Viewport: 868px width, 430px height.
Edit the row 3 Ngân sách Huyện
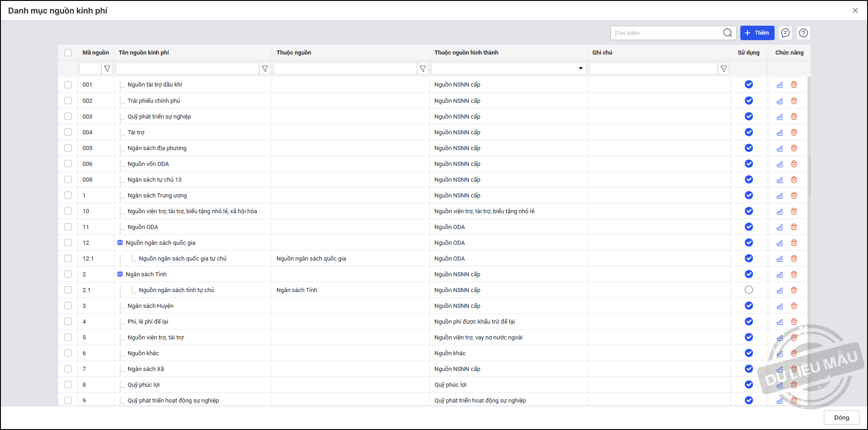(x=780, y=306)
